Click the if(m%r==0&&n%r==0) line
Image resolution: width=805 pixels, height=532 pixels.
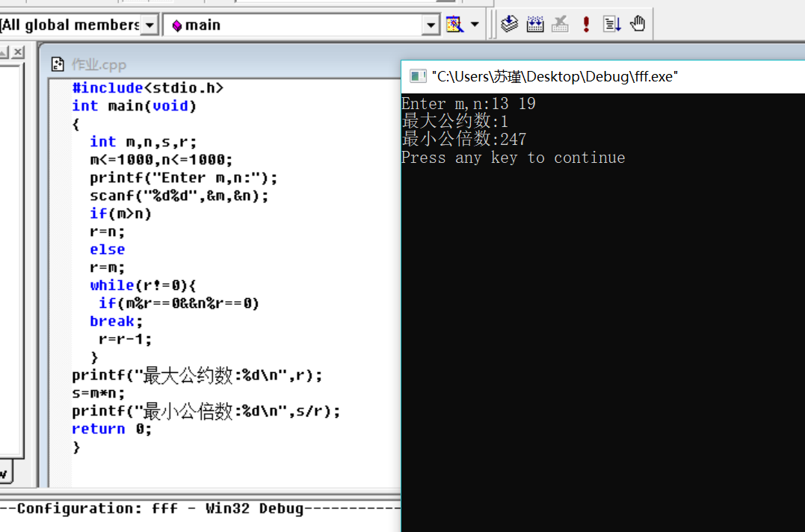click(x=179, y=303)
